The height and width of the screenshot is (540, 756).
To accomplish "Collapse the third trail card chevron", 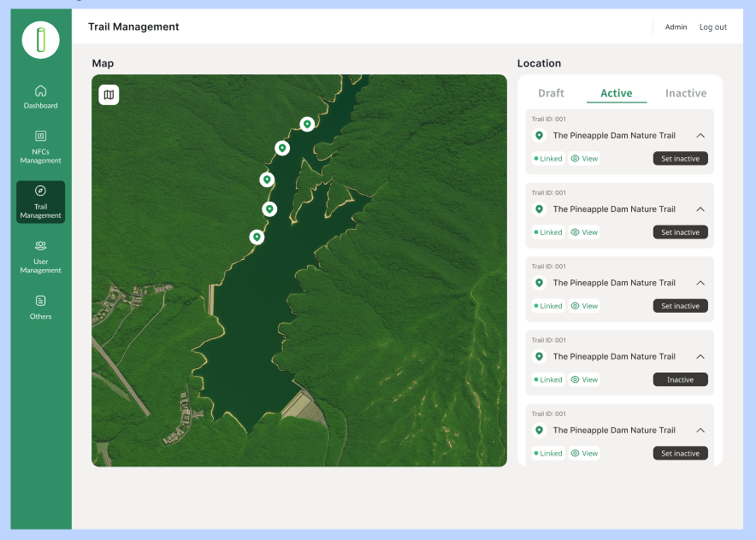I will [700, 283].
